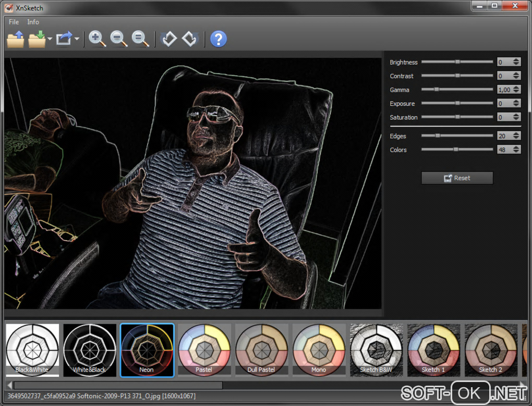532x406 pixels.
Task: Select the Sketch 2 effect preset
Action: coord(491,350)
